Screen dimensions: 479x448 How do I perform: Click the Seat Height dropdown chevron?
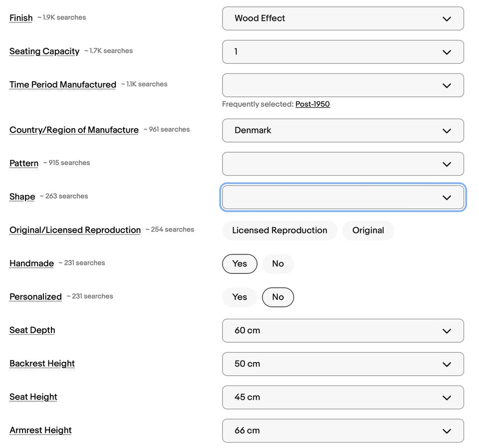447,398
